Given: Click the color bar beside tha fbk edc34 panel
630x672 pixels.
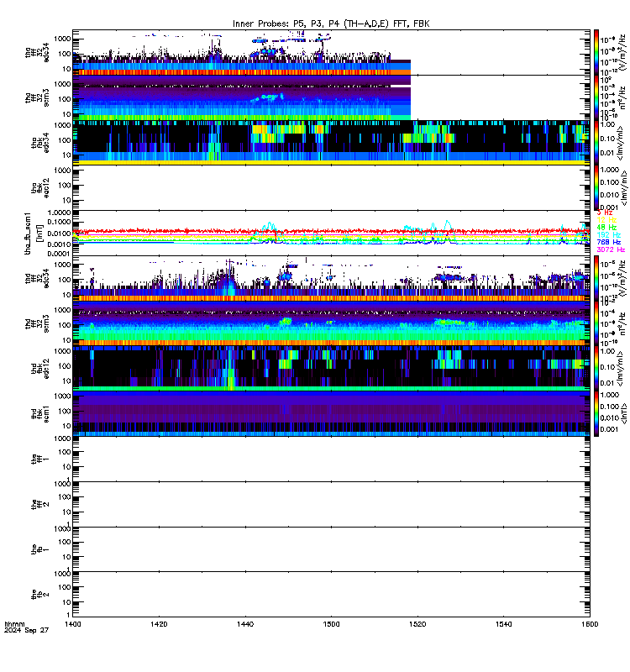Looking at the screenshot, I should click(596, 143).
